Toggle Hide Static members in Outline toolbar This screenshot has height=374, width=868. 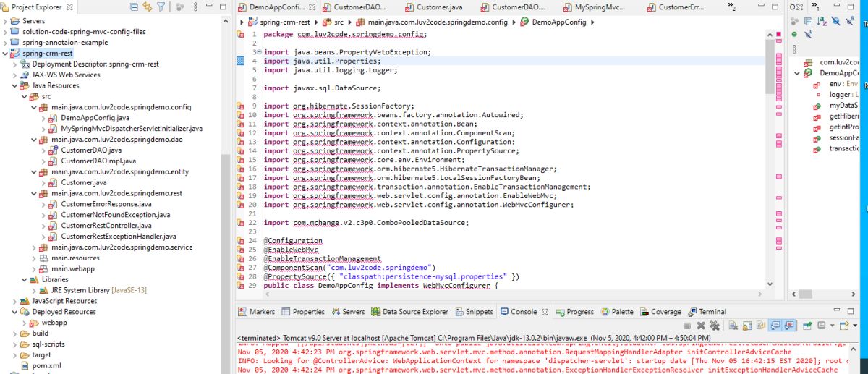pyautogui.click(x=849, y=21)
